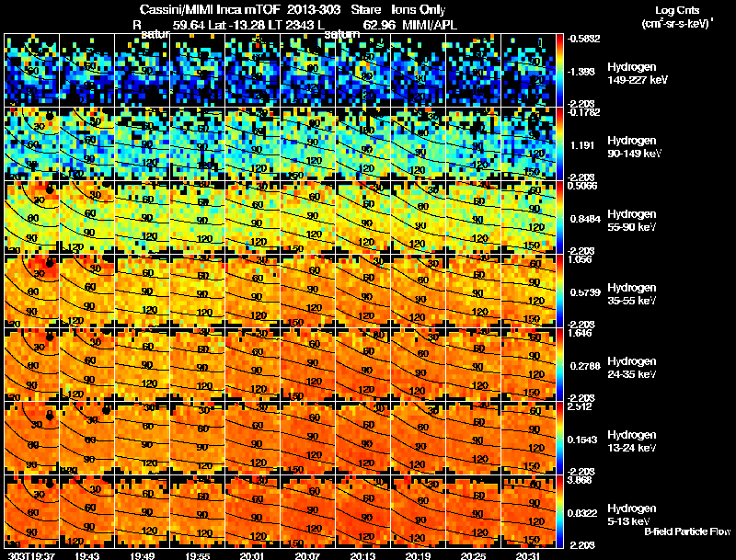Click the -0.5832 color scale maximum value
This screenshot has width=736, height=560.
coord(583,39)
